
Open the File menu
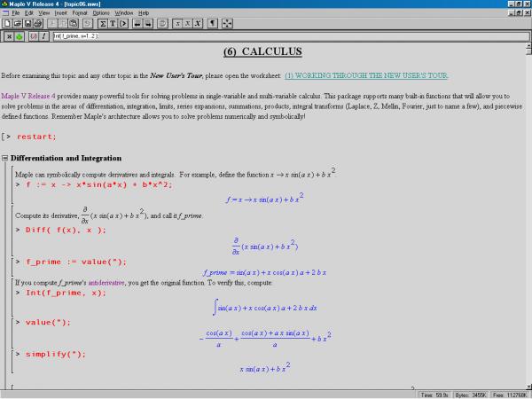point(16,13)
